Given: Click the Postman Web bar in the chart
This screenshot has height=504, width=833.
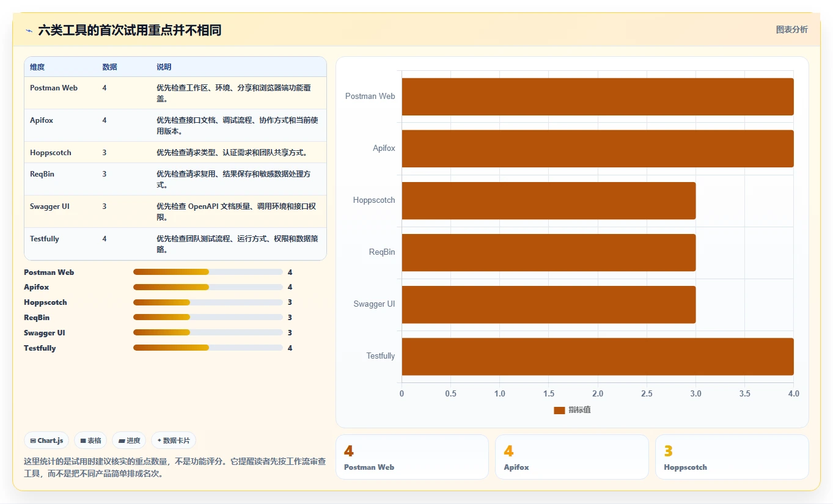Looking at the screenshot, I should pos(597,97).
